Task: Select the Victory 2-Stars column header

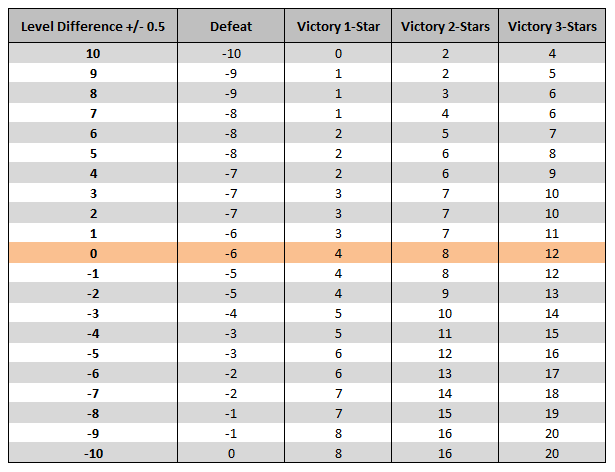Action: click(445, 26)
